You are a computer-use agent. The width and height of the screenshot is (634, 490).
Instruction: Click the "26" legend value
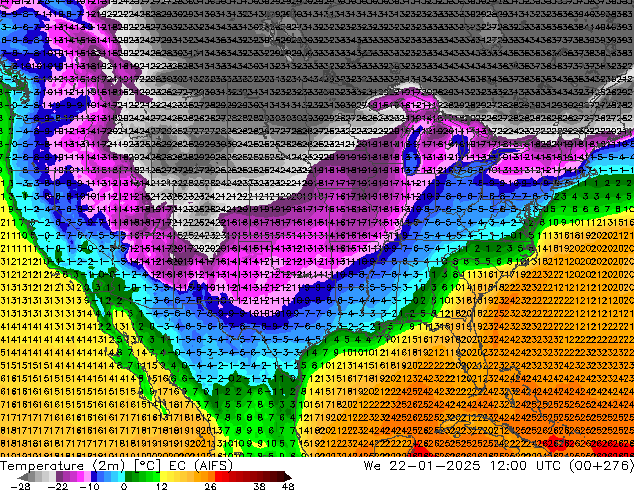[x=210, y=486]
